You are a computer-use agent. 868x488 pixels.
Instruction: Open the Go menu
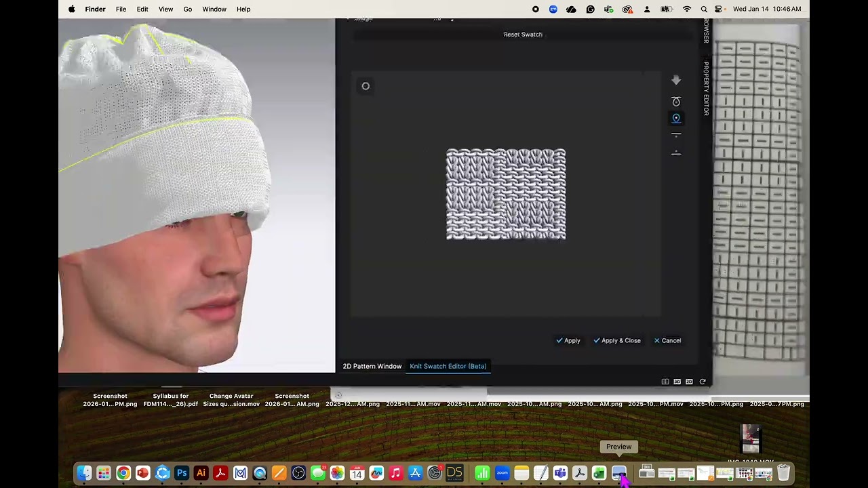pos(188,9)
